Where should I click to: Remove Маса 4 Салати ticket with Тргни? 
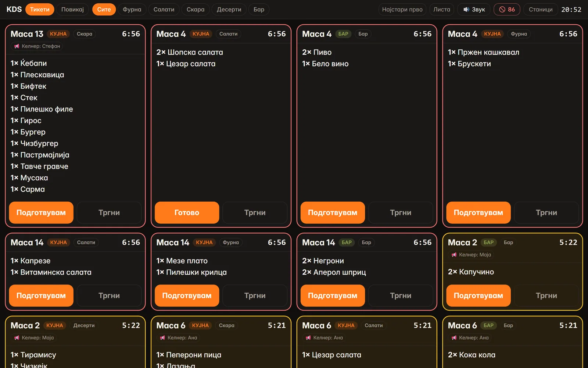[255, 212]
